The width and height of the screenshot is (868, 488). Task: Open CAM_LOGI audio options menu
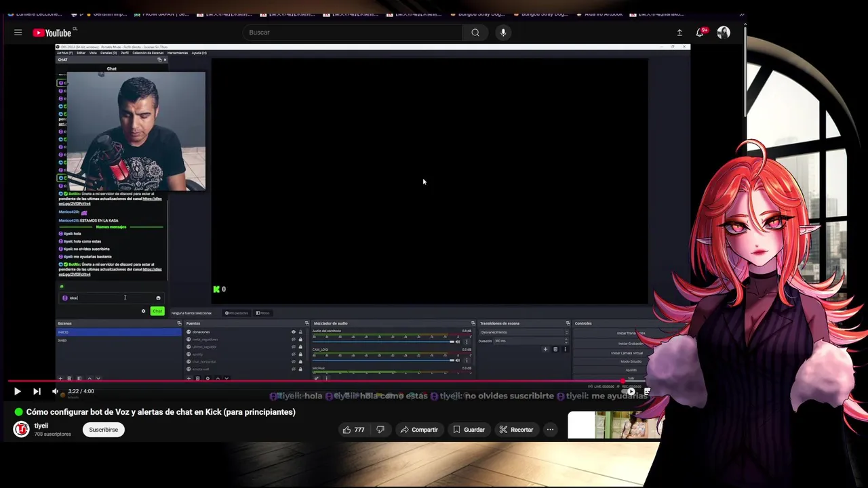click(x=467, y=361)
